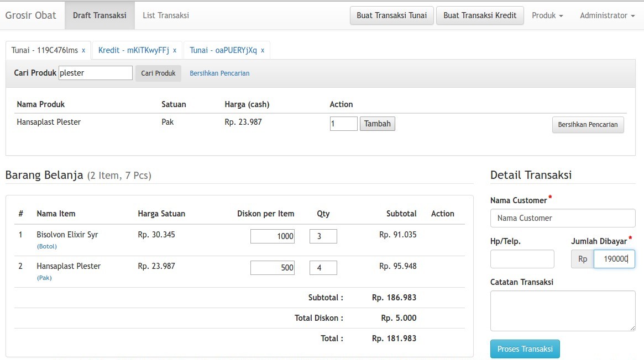Screen dimensions: 644x360
Task: Click the Bisolvon Elixir Syr discount field
Action: (273, 236)
